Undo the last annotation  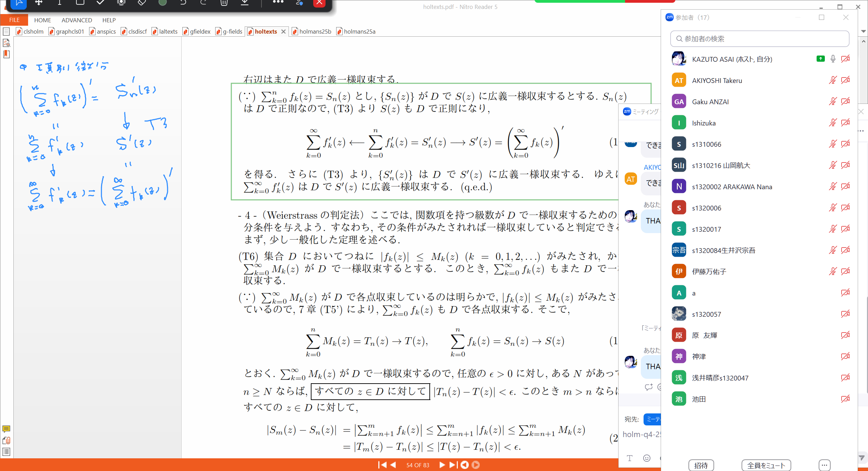click(183, 3)
